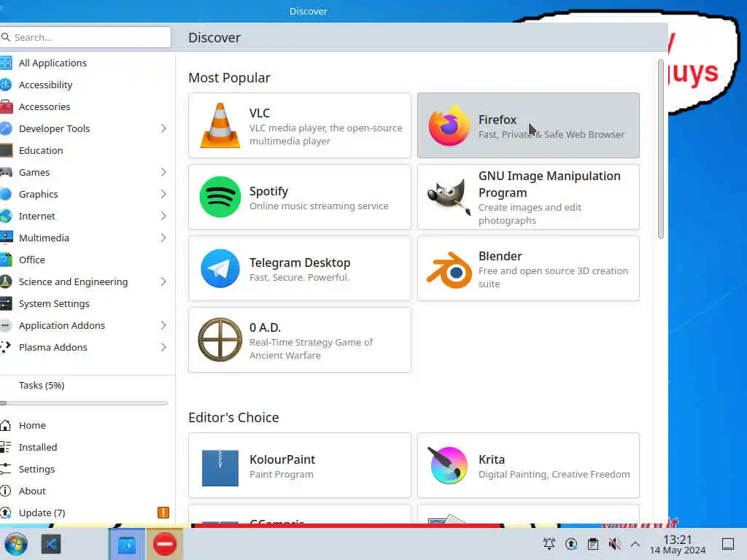This screenshot has height=560, width=747.
Task: Click the notifications bell tray icon
Action: click(549, 543)
